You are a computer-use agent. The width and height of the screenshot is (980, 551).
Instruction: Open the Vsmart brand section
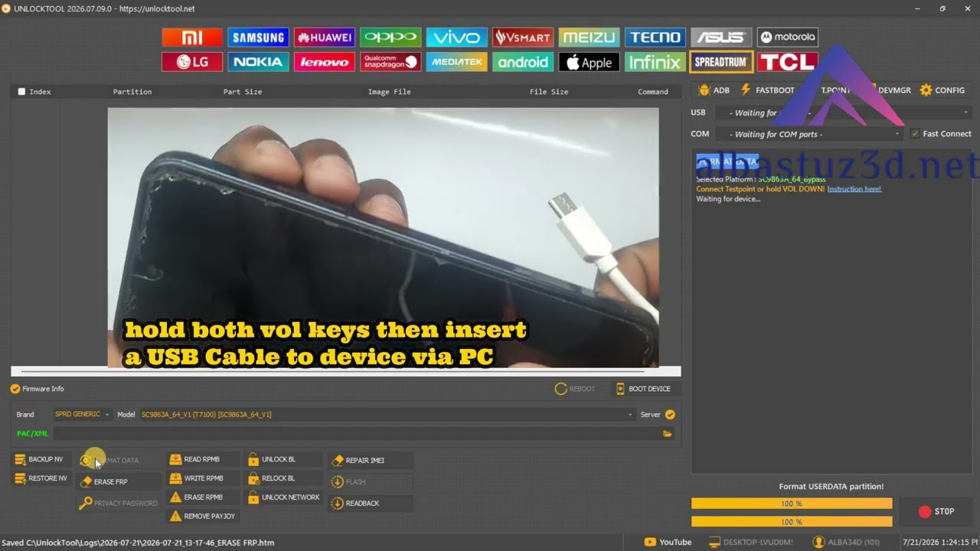point(523,37)
